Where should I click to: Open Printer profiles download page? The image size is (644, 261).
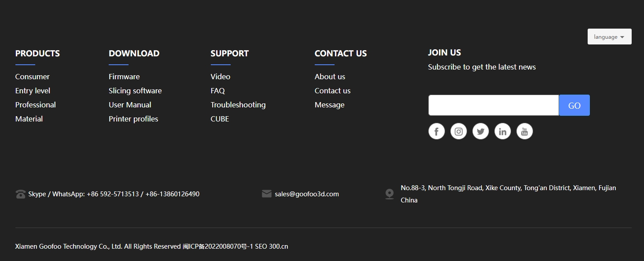click(133, 119)
